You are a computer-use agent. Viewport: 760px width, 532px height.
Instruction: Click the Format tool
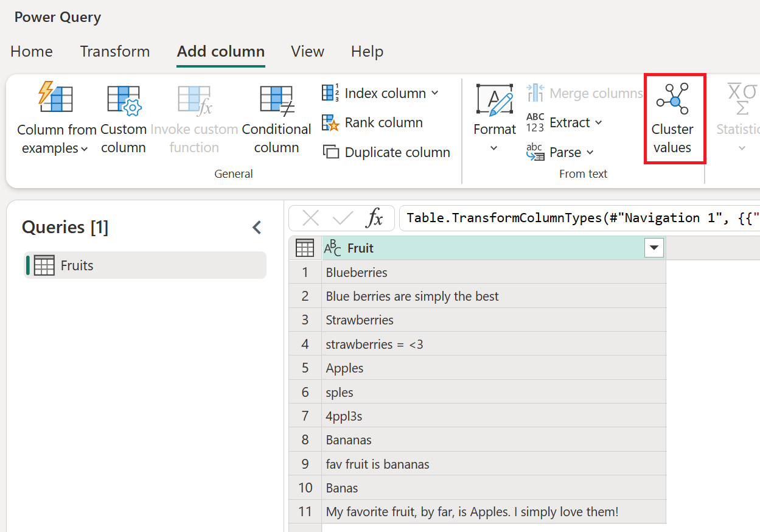[x=495, y=113]
